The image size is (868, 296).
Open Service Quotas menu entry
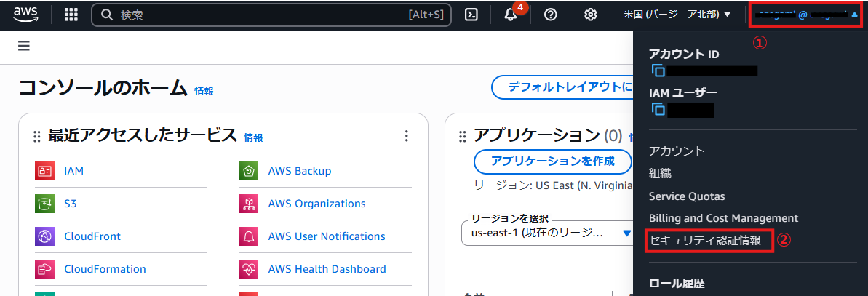(686, 196)
